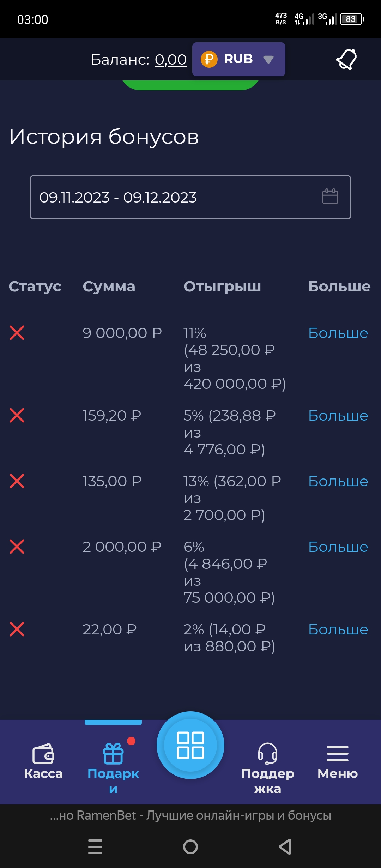Tap the 0,00 balance amount
Image resolution: width=381 pixels, height=868 pixels.
171,60
